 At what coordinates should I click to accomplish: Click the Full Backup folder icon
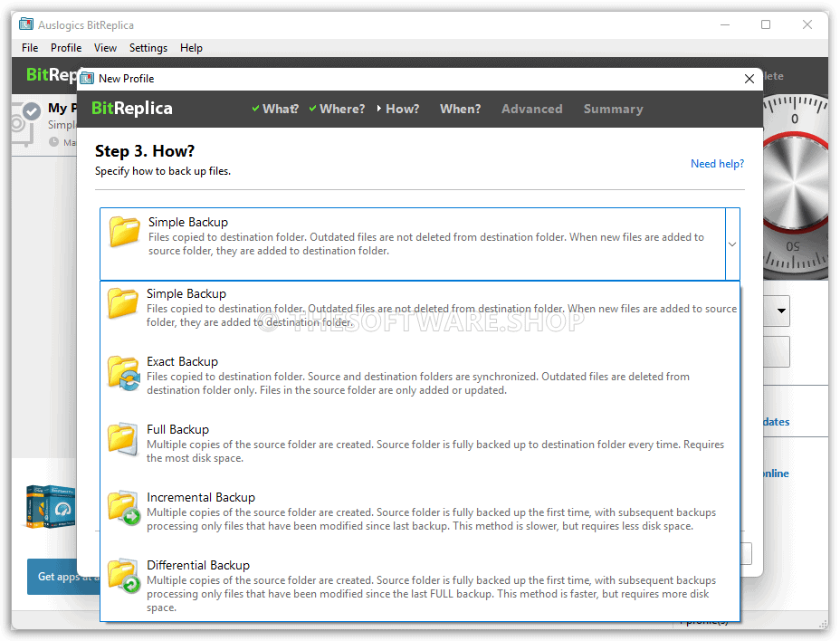[123, 439]
